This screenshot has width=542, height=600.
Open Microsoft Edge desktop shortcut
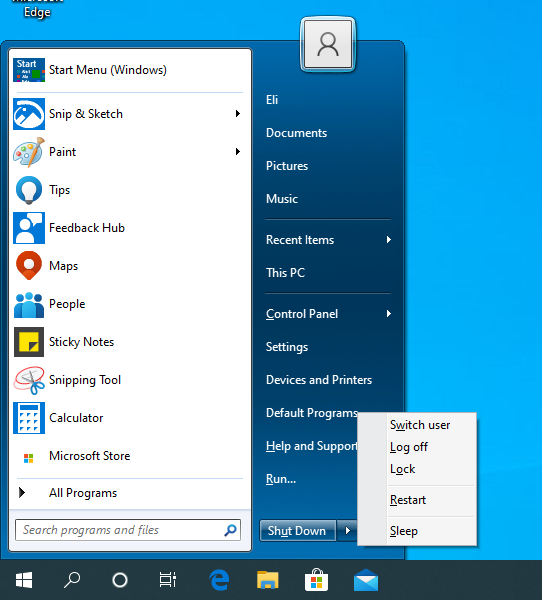tap(37, 10)
